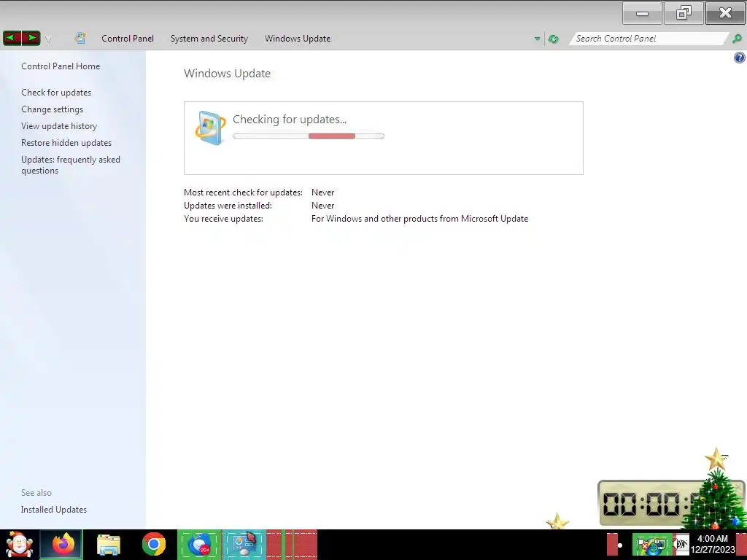Open Installed Updates under See also
The height and width of the screenshot is (560, 747).
tap(54, 510)
